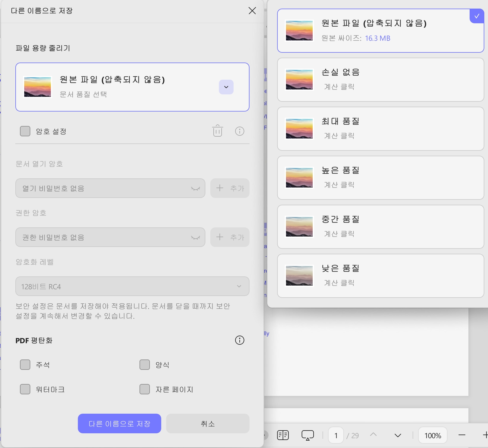Click sunset thumbnail in the dialog's quality selector
This screenshot has width=488, height=448.
pos(37,87)
